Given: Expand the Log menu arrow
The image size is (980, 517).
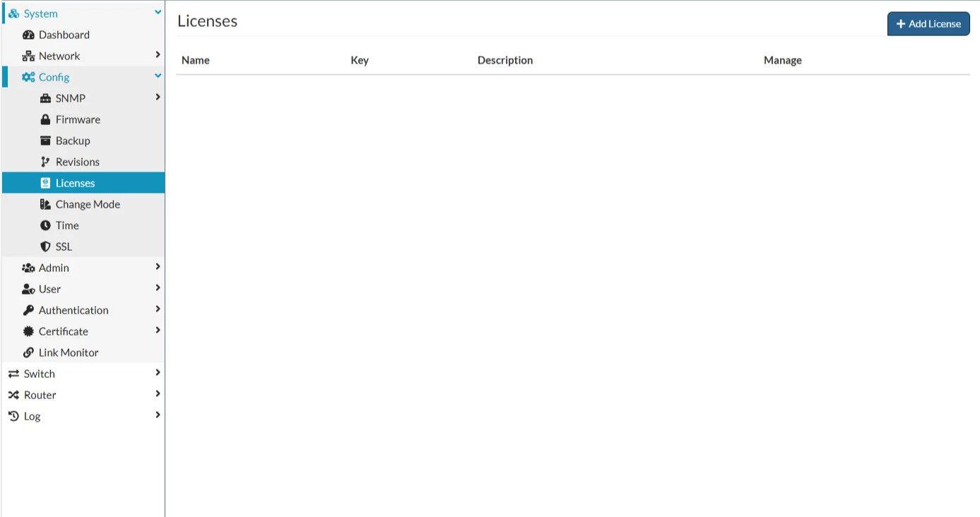Looking at the screenshot, I should click(158, 415).
